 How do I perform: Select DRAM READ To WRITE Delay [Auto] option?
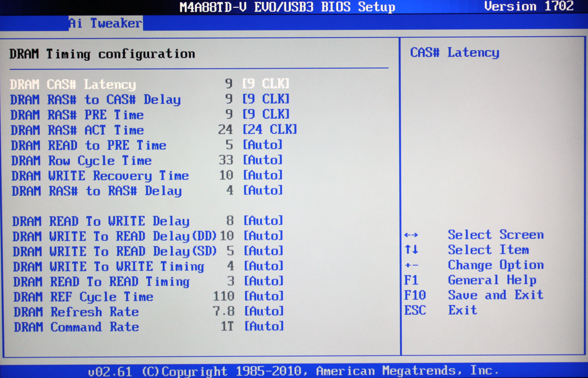pyautogui.click(x=263, y=220)
